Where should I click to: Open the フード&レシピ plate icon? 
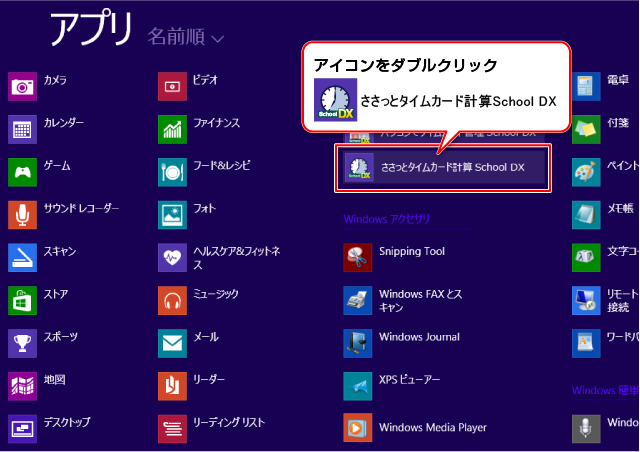(172, 172)
